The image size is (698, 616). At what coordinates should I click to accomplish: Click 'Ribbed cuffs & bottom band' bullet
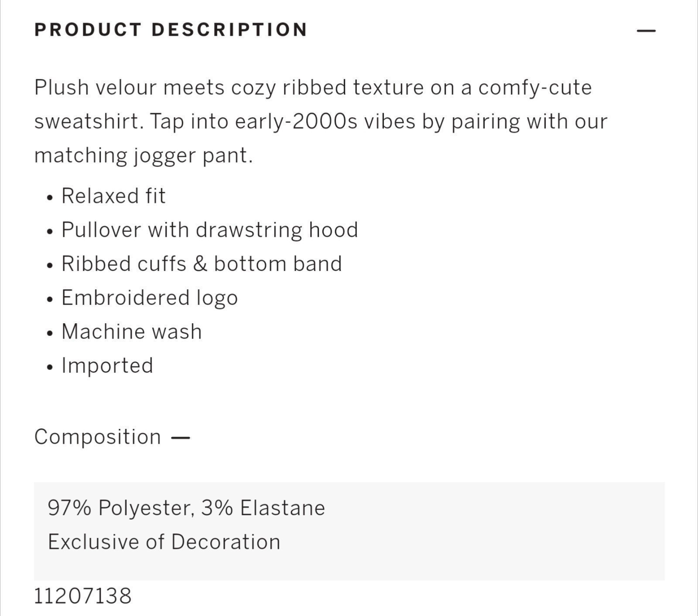[202, 264]
